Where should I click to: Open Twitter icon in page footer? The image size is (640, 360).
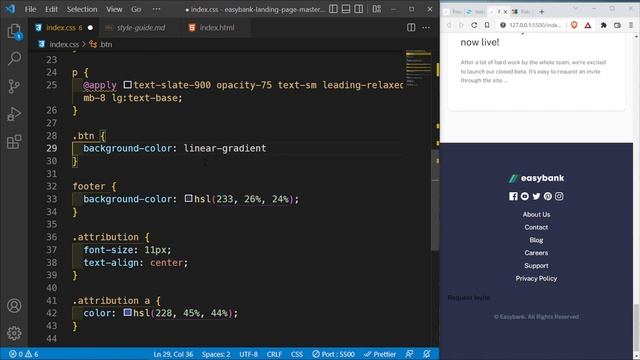tap(536, 196)
